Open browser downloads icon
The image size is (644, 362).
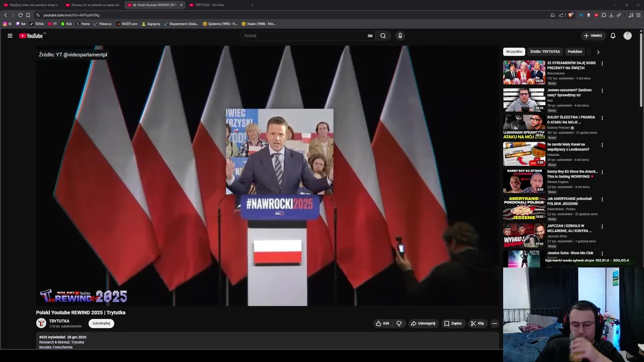click(611, 15)
